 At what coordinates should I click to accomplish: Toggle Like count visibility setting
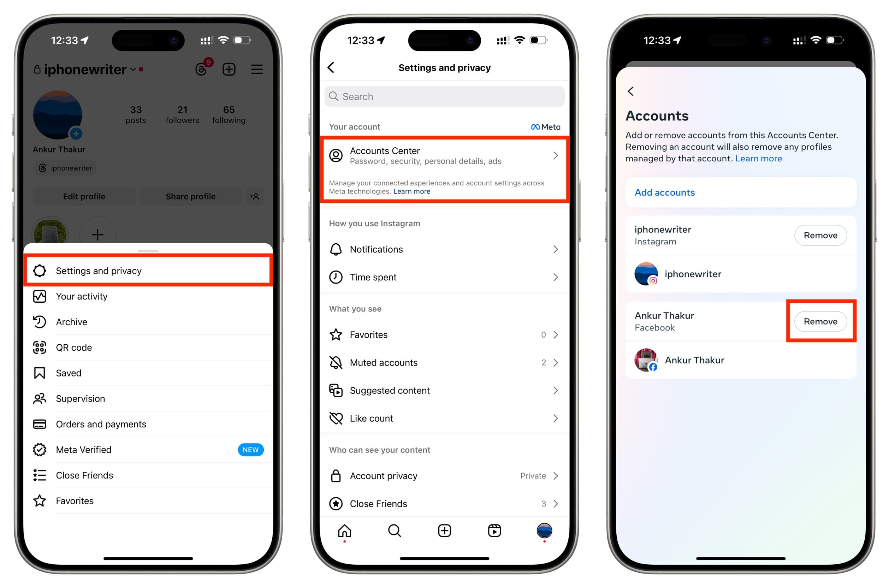445,419
